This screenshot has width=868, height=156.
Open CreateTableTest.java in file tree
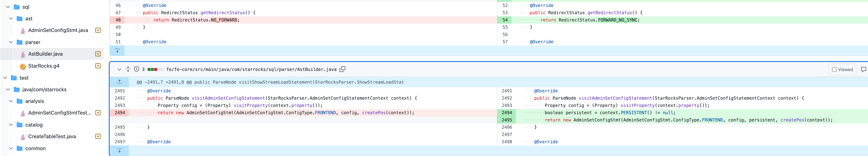[52, 136]
